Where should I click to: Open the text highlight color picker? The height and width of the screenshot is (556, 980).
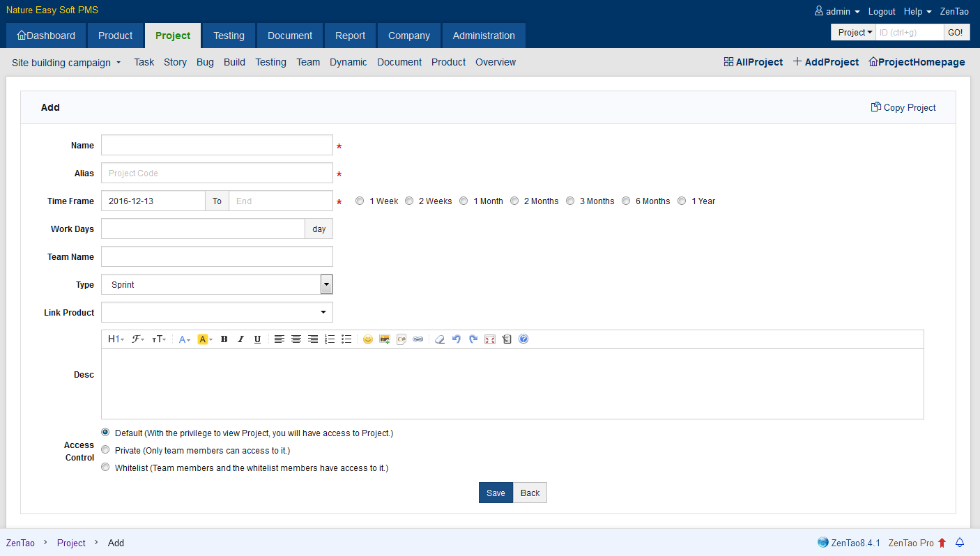(x=205, y=339)
